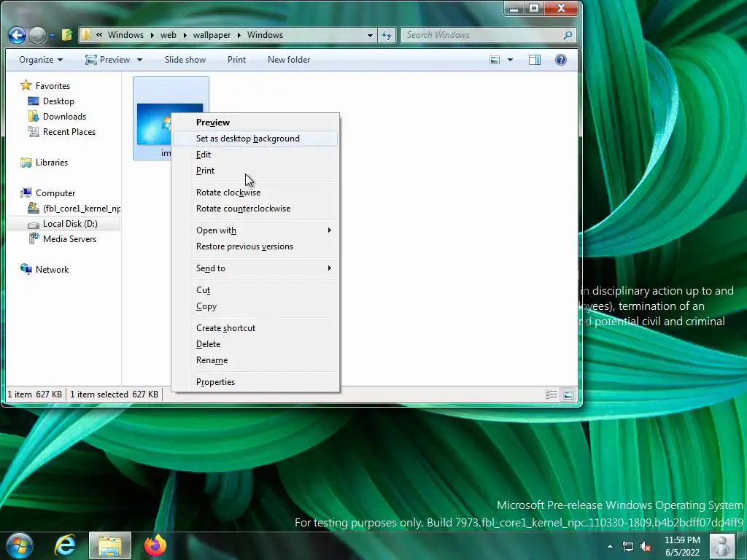Click 'web' in the address breadcrumb
This screenshot has height=560, width=747.
[169, 35]
